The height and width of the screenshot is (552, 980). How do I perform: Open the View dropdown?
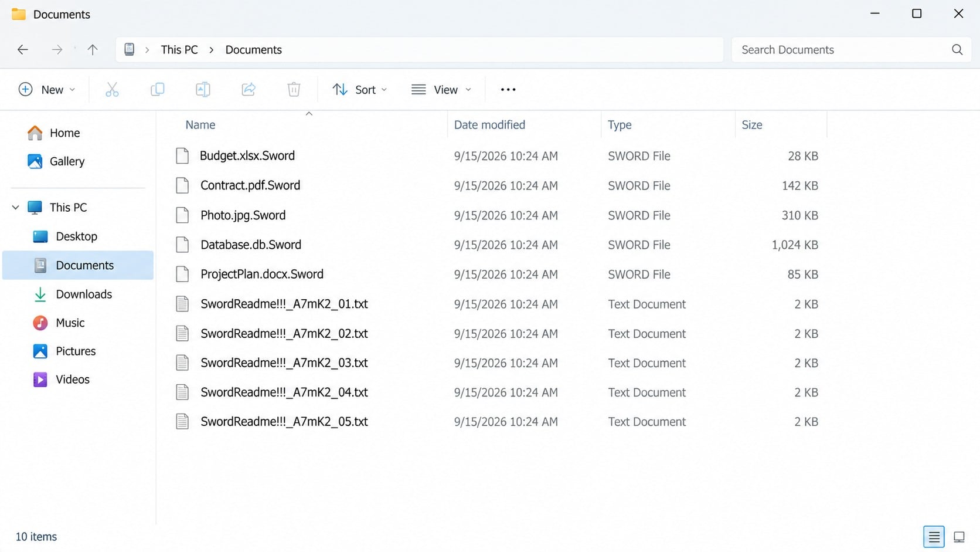441,90
